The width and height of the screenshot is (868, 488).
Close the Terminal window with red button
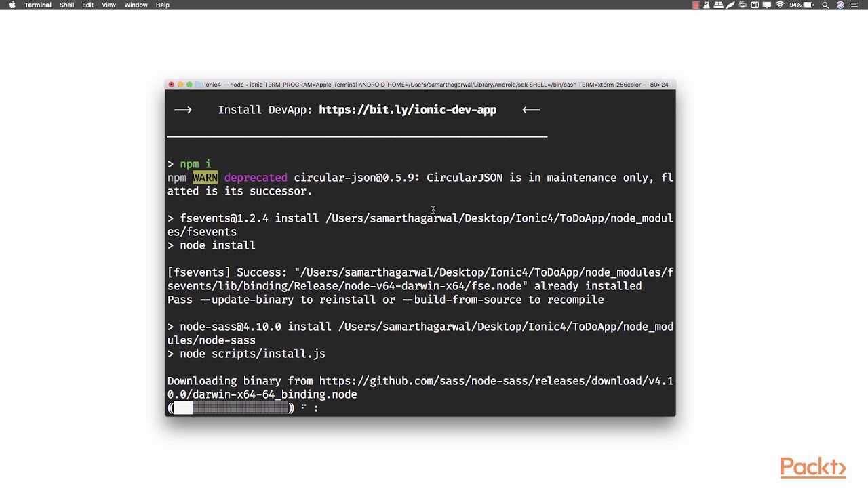tap(172, 85)
